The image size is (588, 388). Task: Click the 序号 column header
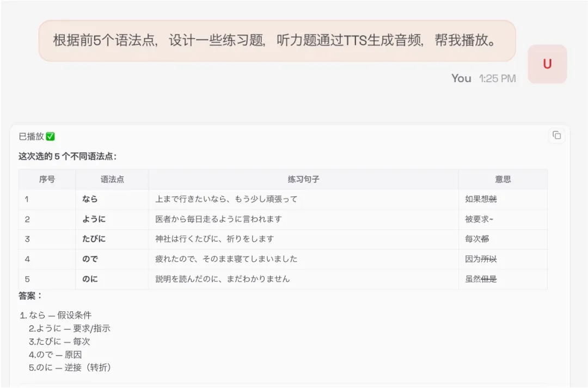(x=46, y=179)
